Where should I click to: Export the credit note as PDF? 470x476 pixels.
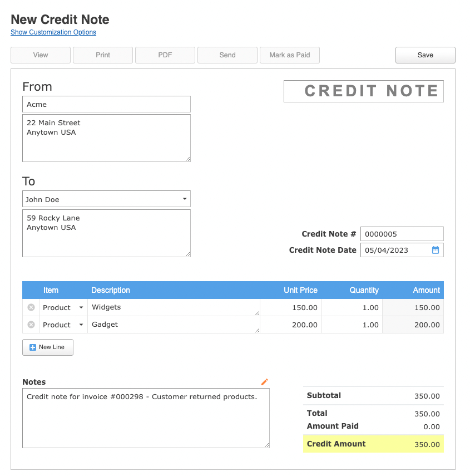click(165, 55)
